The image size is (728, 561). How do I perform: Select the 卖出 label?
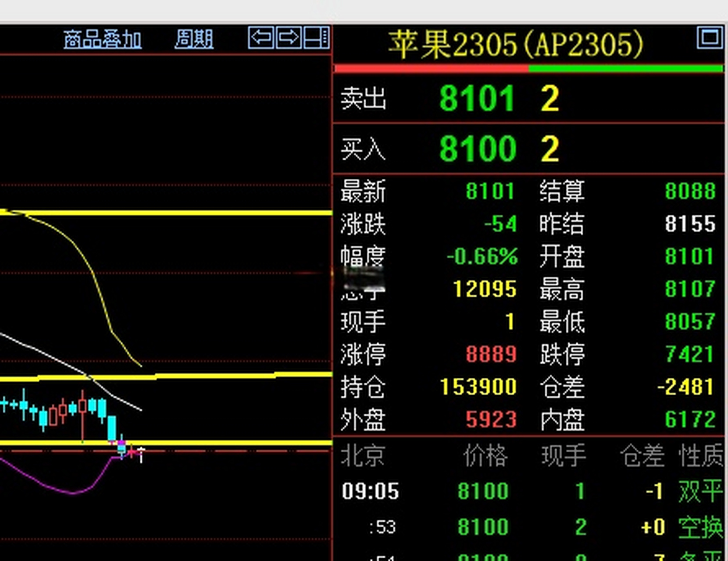(x=363, y=99)
